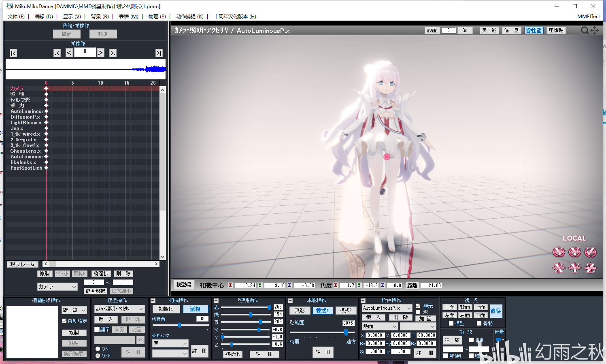
Task: Click the MikuMikuDance app icon in title bar
Action: coord(10,6)
